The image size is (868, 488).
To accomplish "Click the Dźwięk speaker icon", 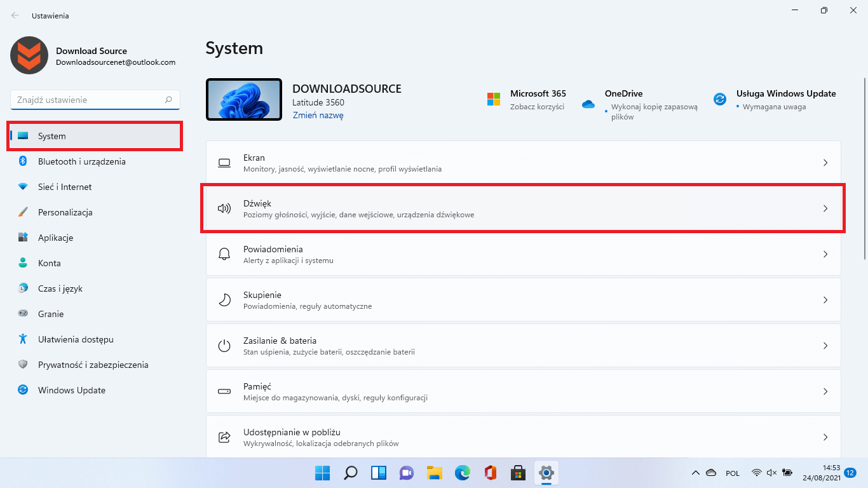I will point(224,208).
